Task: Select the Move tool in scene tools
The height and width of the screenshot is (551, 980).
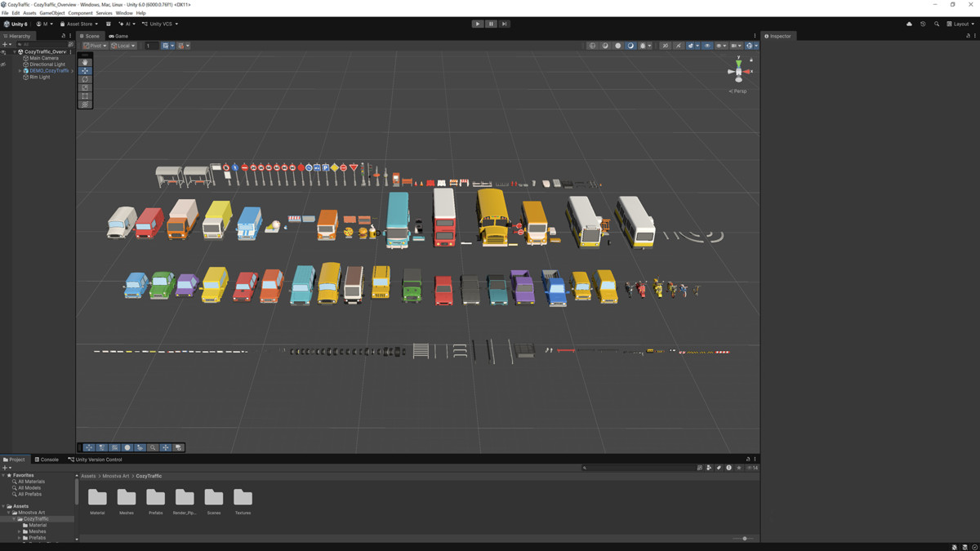Action: point(85,71)
